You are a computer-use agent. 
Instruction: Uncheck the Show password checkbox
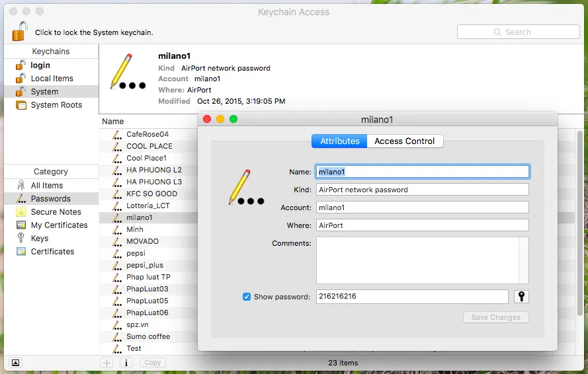[247, 297]
